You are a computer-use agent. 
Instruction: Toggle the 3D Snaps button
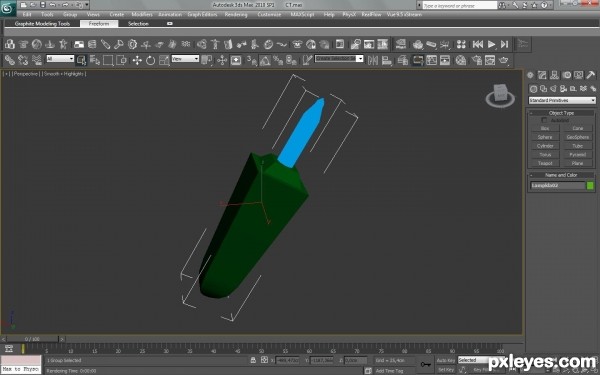(x=251, y=60)
